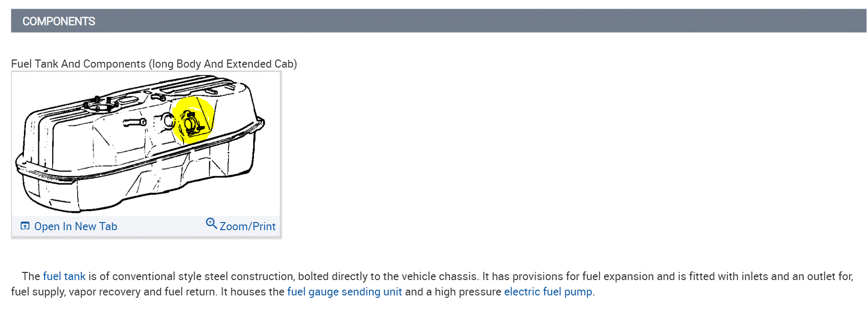Select the Zoom/Print text link
This screenshot has width=868, height=329.
pyautogui.click(x=247, y=226)
